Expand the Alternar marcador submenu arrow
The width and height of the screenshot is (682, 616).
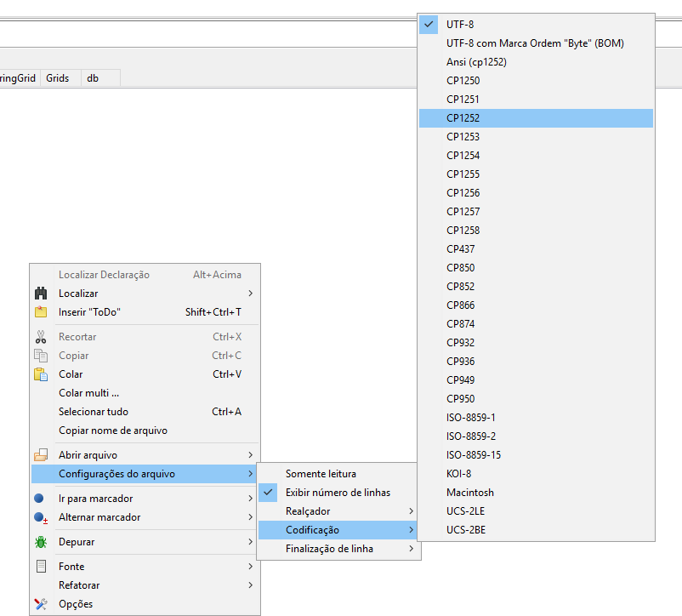pyautogui.click(x=251, y=517)
